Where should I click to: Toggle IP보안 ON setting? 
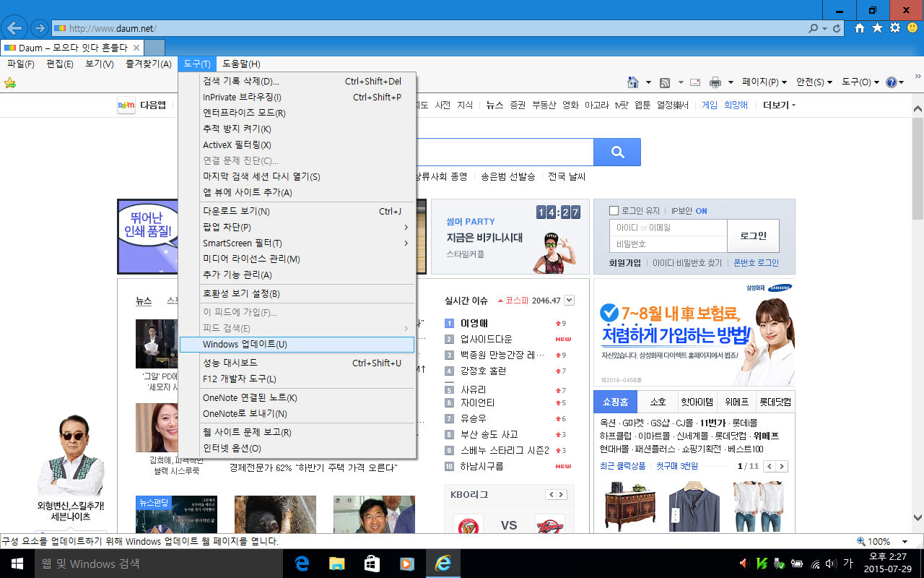click(689, 211)
